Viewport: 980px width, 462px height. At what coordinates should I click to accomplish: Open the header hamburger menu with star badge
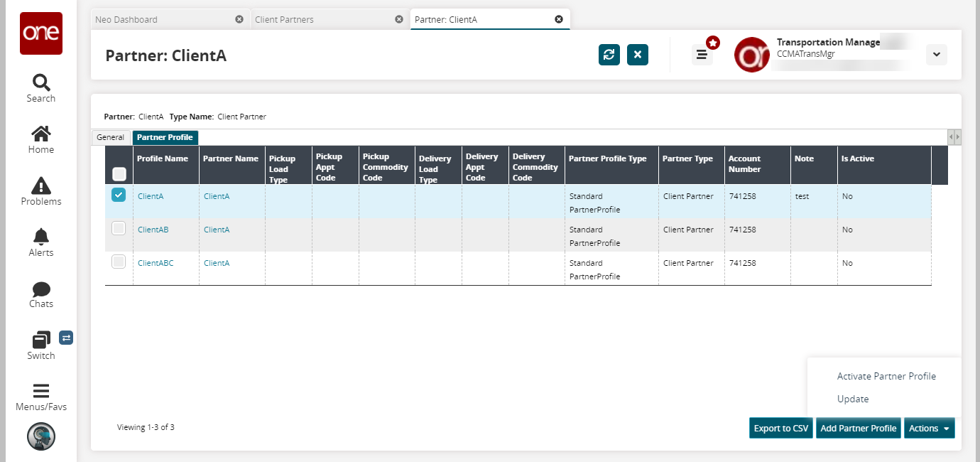[x=702, y=55]
